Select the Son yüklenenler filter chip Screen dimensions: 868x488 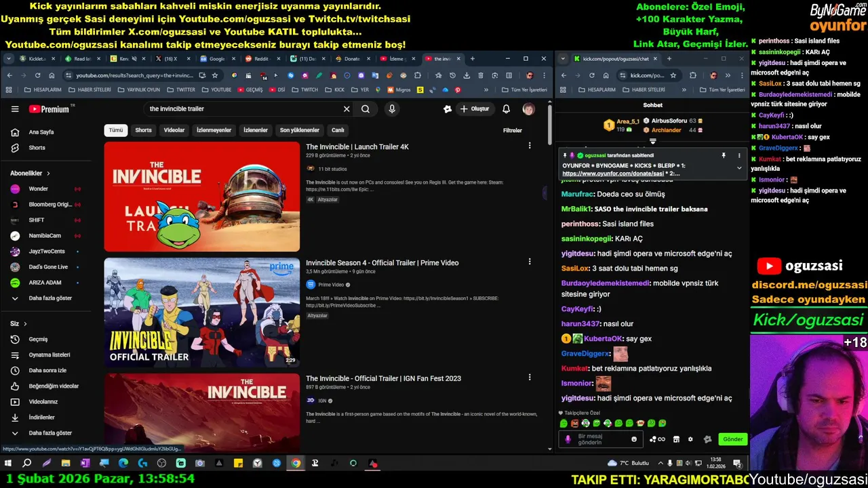(x=300, y=130)
